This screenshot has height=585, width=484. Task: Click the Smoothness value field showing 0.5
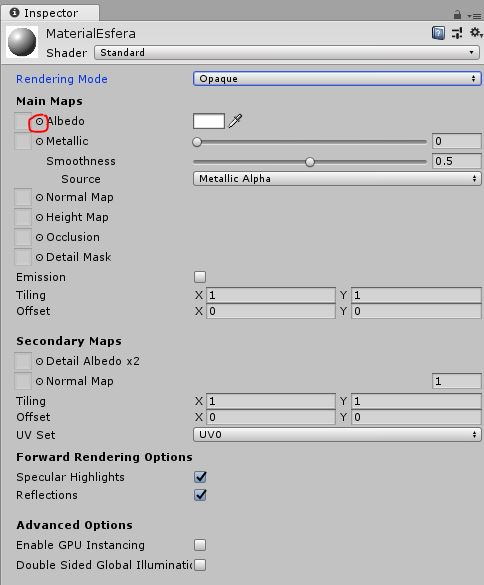tap(457, 161)
